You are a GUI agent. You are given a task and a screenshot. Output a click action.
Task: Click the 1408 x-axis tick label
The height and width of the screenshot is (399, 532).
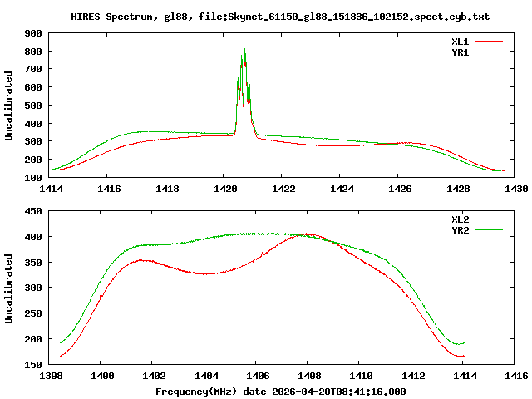[x=309, y=376]
